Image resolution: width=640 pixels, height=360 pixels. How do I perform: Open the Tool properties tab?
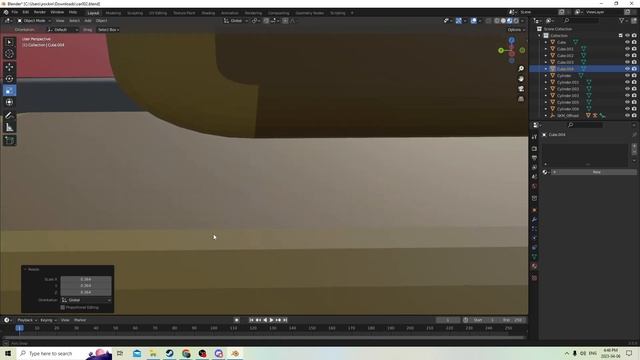pyautogui.click(x=534, y=137)
